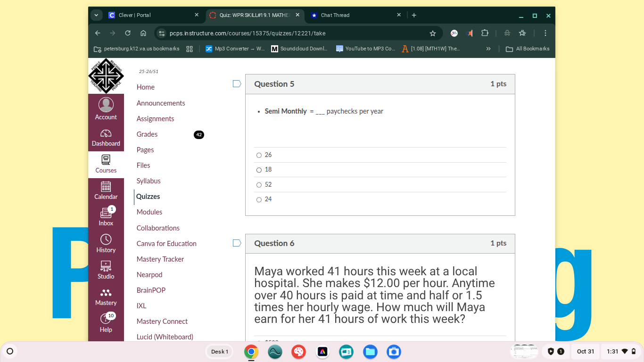644x362 pixels.
Task: Open the tab search dropdown arrow
Action: click(x=96, y=15)
